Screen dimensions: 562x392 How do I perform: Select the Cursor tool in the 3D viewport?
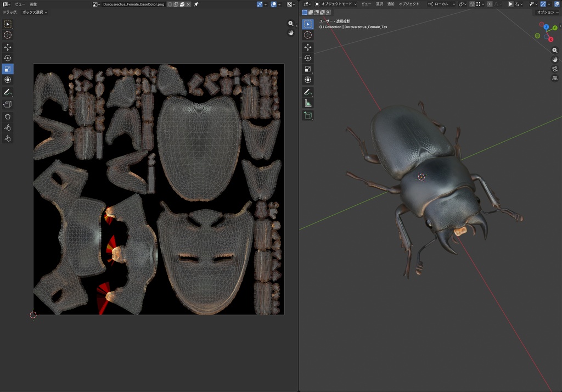tap(307, 35)
